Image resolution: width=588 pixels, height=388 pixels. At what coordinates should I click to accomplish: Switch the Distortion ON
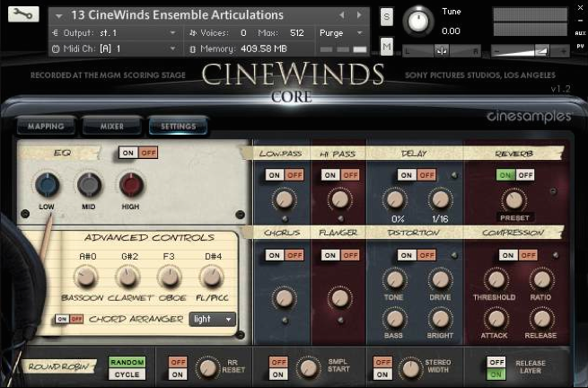(x=407, y=255)
